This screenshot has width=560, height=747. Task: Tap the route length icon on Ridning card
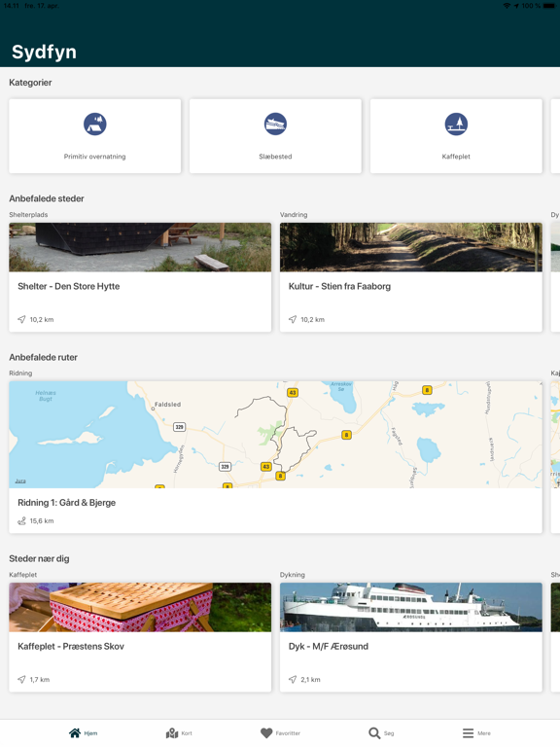(21, 520)
